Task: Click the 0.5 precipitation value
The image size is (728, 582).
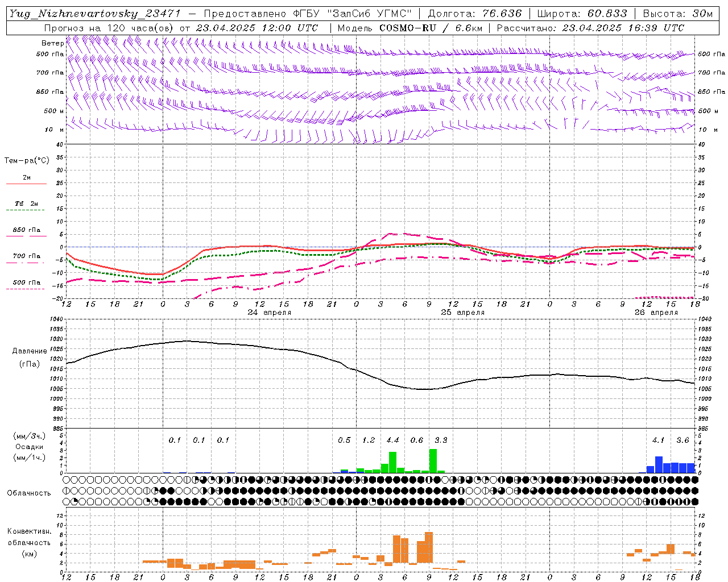Action: pyautogui.click(x=344, y=440)
